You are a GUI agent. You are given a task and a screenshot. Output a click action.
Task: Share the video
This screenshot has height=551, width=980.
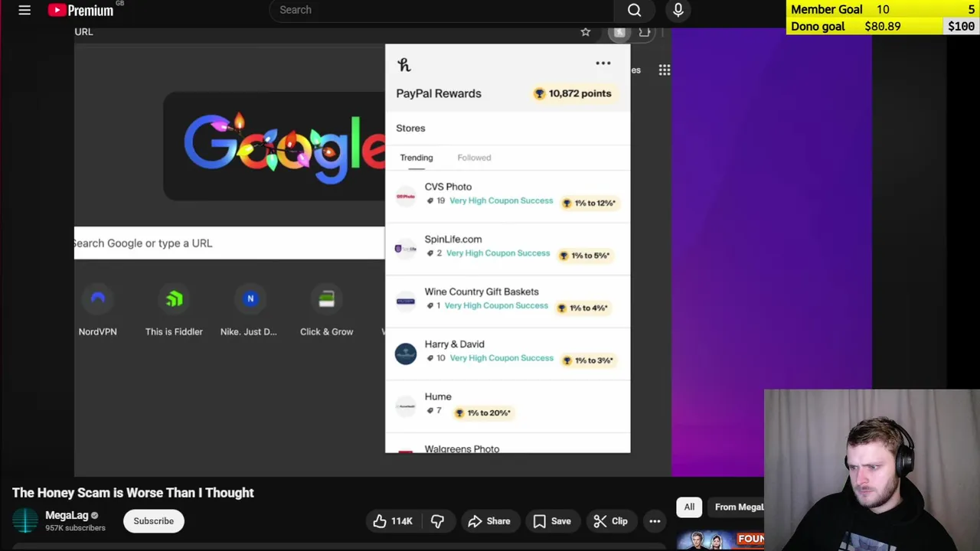pos(488,521)
